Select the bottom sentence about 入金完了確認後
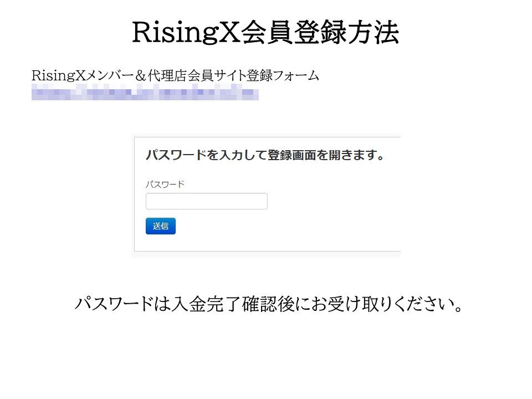 point(269,304)
